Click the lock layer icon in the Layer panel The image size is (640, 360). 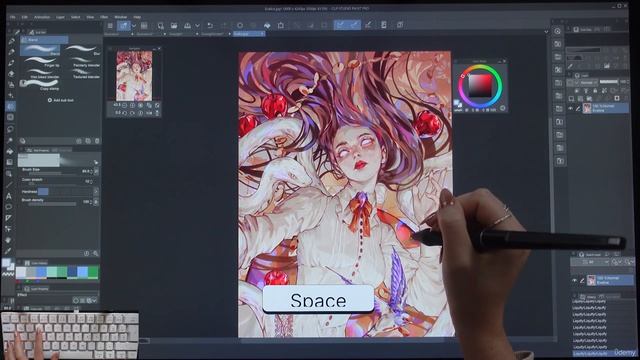click(x=596, y=91)
